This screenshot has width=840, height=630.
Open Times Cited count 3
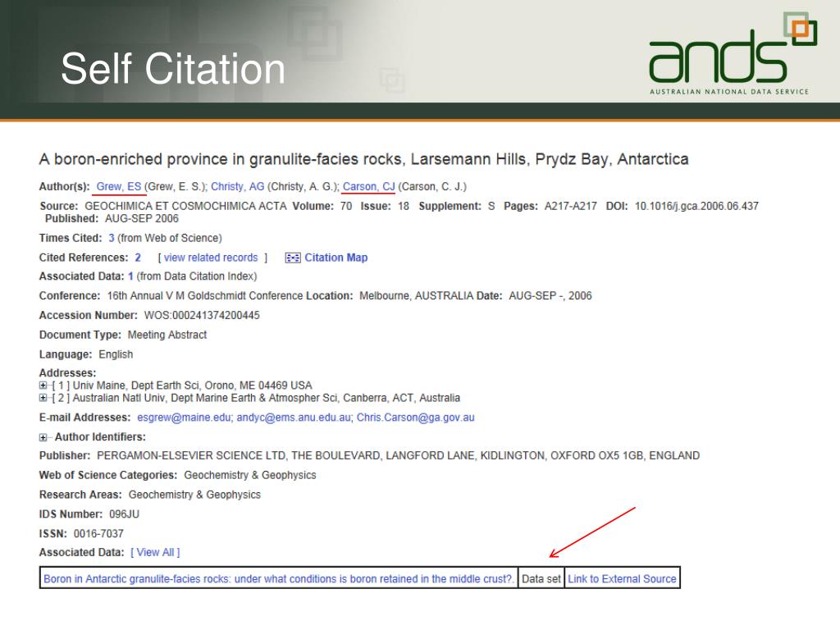coord(112,238)
